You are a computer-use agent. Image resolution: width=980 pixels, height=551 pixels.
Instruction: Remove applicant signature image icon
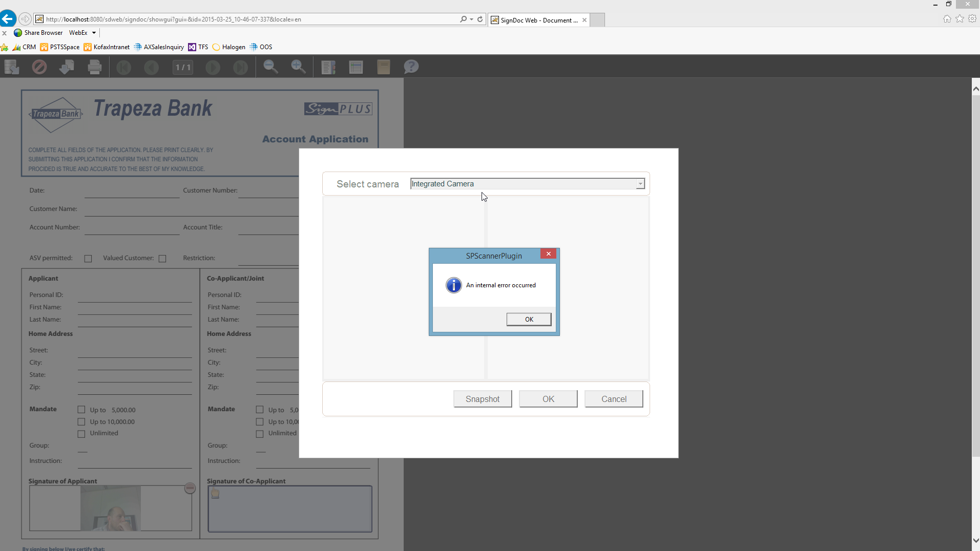coord(190,488)
